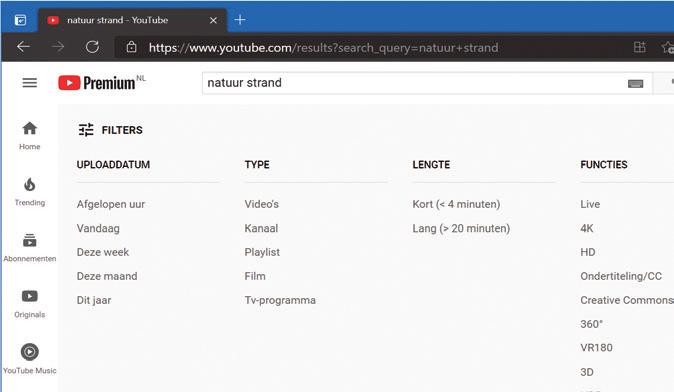The width and height of the screenshot is (674, 392).
Task: Filter type to Playlist
Action: click(262, 252)
